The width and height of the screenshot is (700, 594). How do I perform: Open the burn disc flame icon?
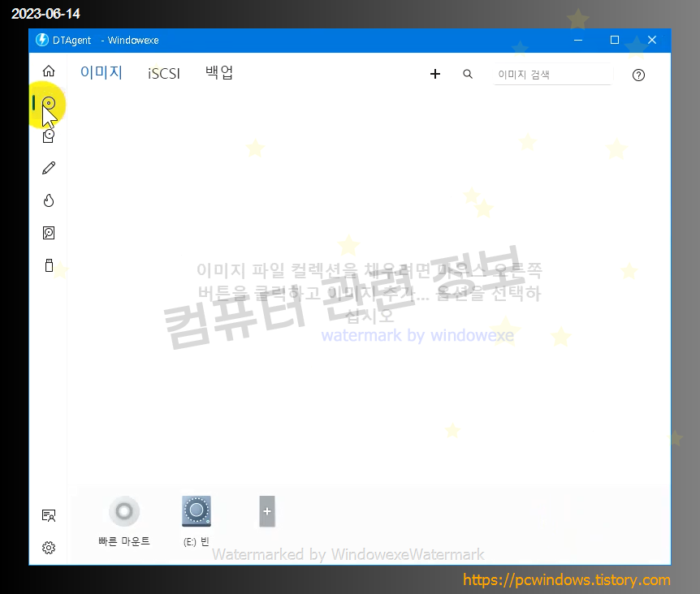coord(49,200)
